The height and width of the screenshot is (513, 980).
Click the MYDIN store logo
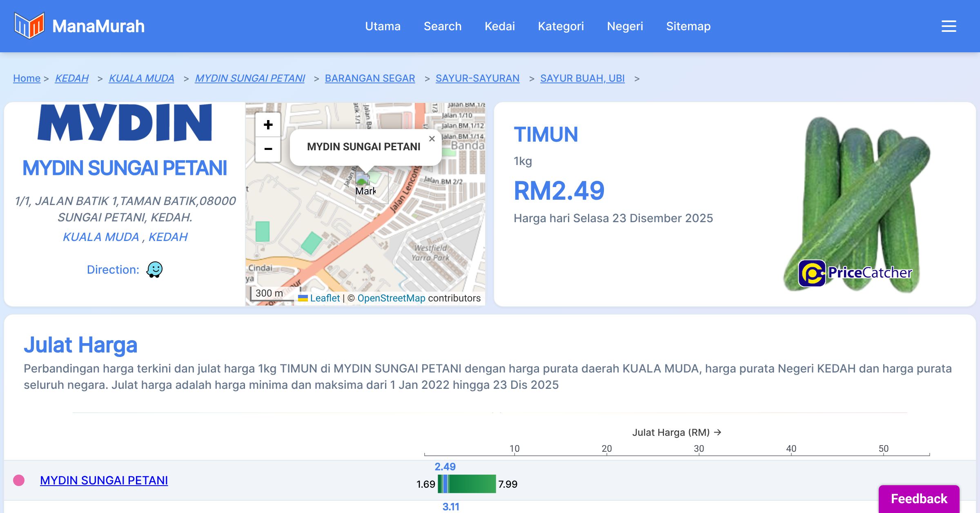(125, 123)
